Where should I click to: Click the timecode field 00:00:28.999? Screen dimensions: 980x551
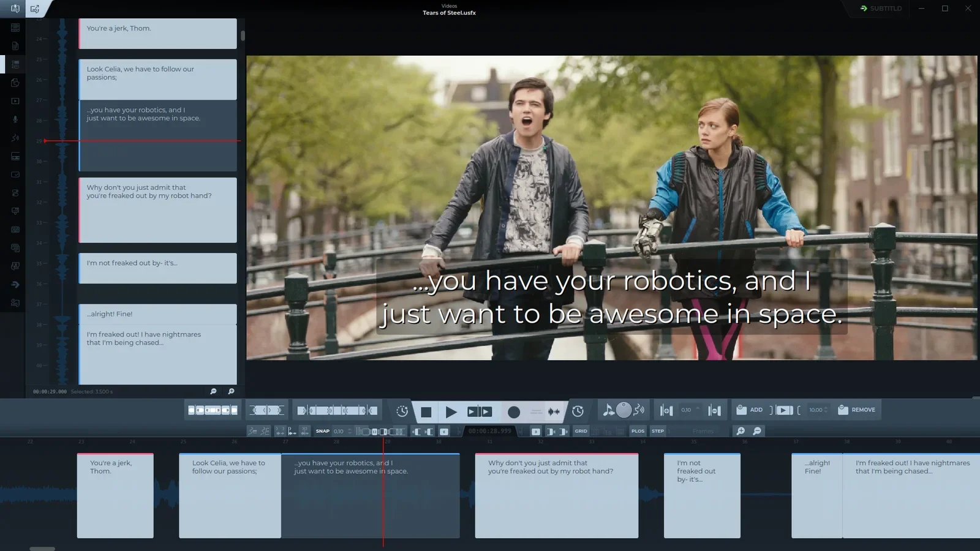[489, 431]
